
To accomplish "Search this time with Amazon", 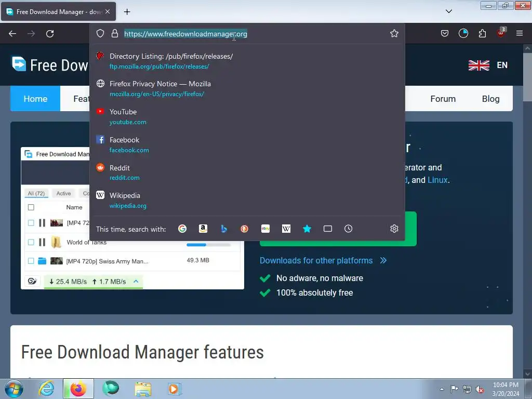I will click(203, 229).
